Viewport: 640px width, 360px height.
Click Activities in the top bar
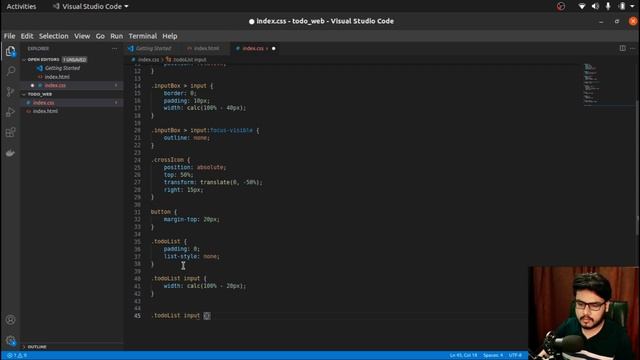[x=21, y=7]
